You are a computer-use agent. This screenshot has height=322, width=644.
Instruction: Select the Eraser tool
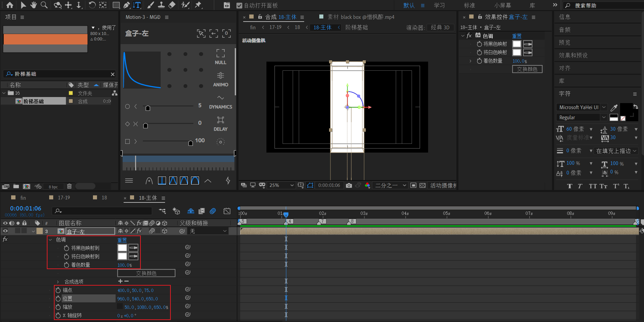[x=172, y=5]
